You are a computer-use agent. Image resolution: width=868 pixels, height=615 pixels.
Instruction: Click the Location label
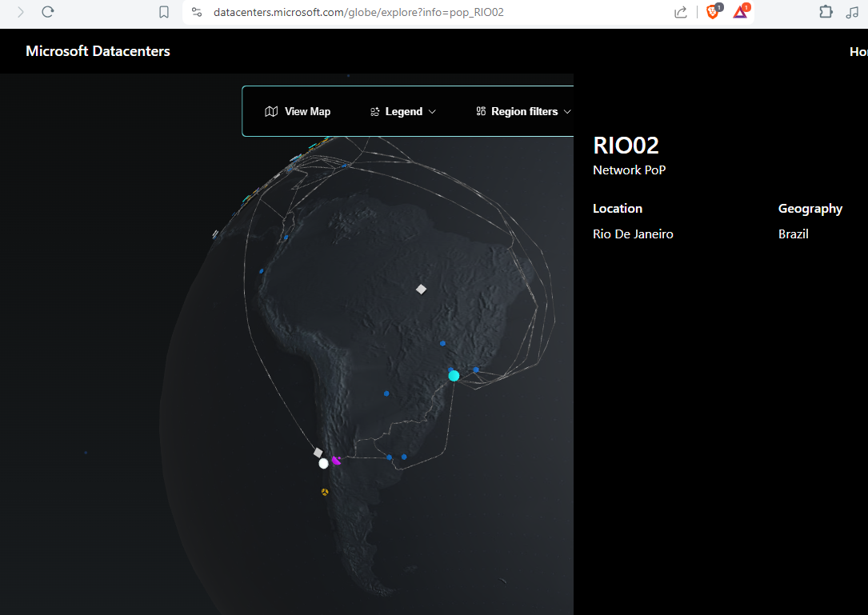pyautogui.click(x=618, y=208)
